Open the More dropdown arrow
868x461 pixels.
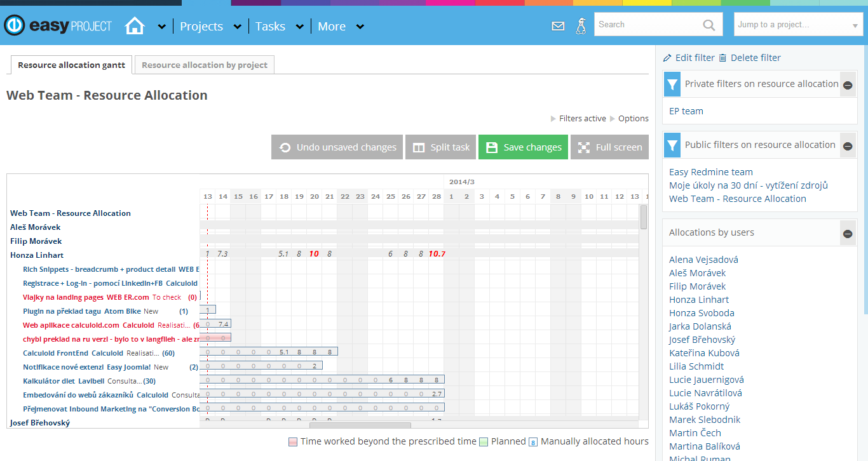(x=360, y=27)
